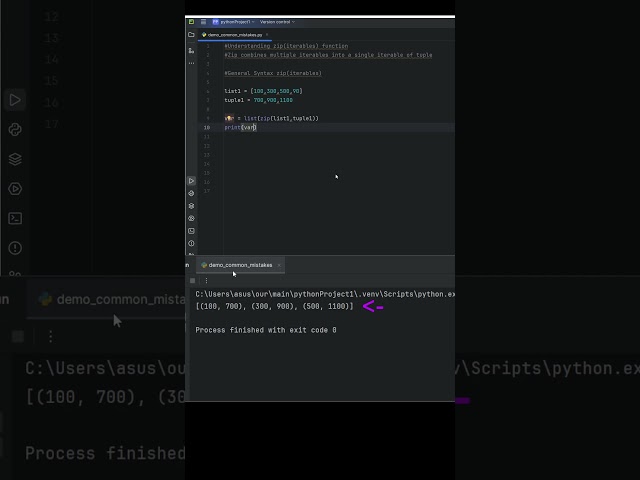Click the Python Packages layers icon in enlarged background
This screenshot has height=480, width=640.
[15, 159]
